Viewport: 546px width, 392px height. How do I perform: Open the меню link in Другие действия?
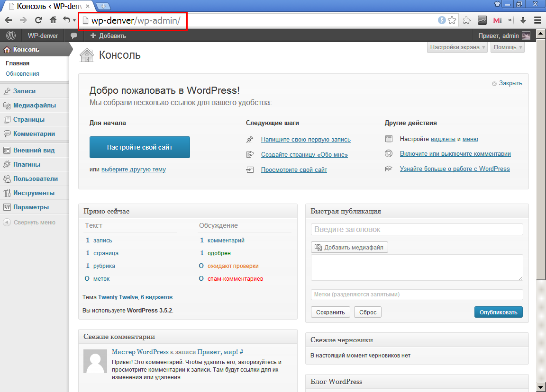pos(470,139)
